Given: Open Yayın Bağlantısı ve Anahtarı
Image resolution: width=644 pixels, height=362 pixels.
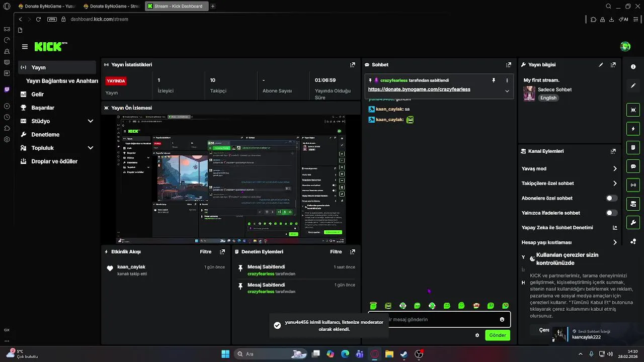Looking at the screenshot, I should (x=62, y=81).
